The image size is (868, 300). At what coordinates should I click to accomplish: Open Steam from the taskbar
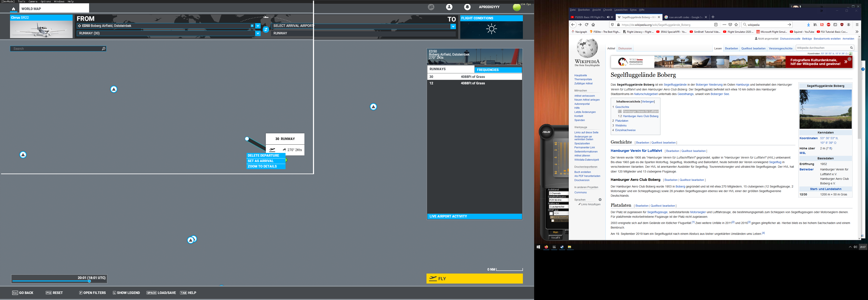tap(562, 247)
